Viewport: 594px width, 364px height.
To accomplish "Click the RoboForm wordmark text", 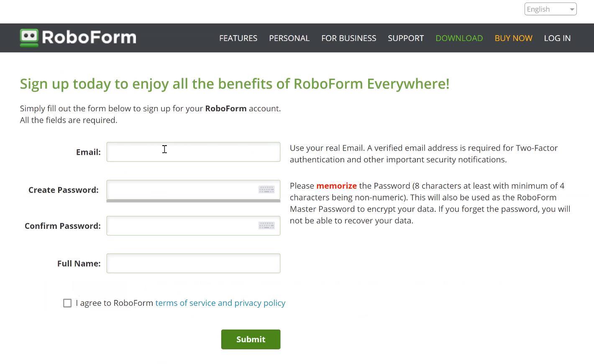I will pyautogui.click(x=89, y=38).
